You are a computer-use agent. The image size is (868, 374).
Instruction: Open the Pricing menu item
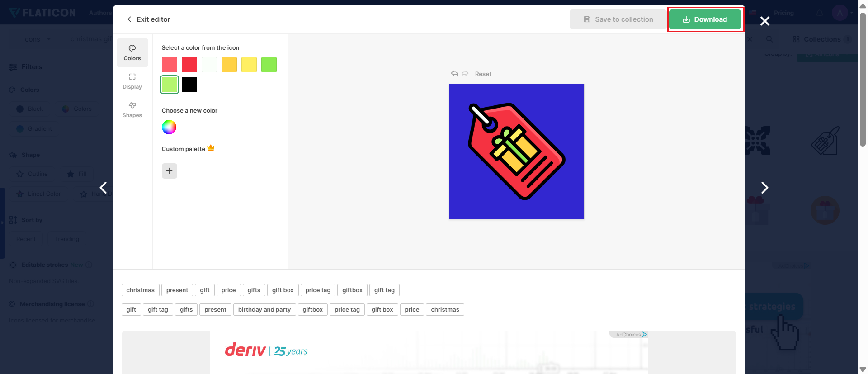coord(783,13)
